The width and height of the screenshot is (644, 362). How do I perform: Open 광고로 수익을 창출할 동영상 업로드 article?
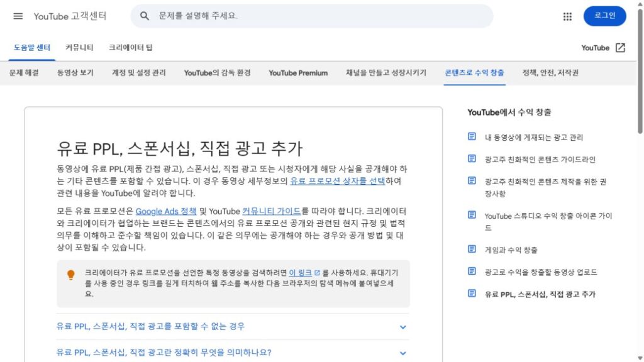(540, 272)
